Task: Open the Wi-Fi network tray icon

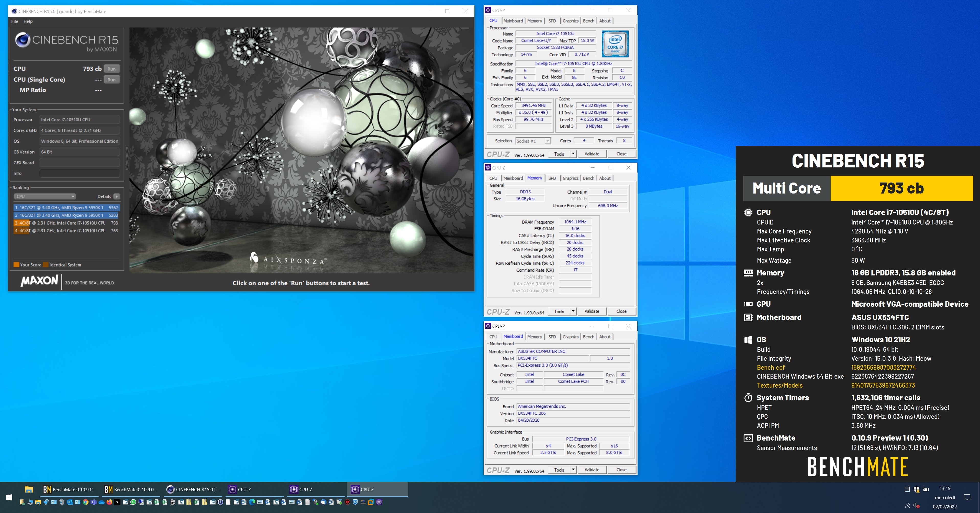Action: point(908,505)
